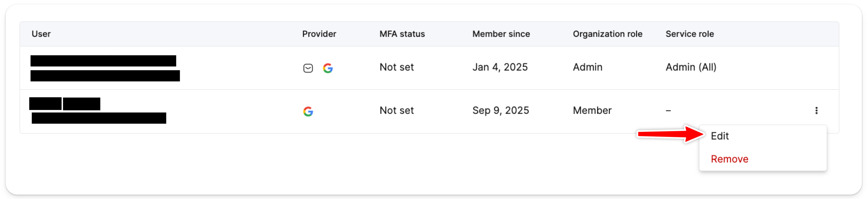Click the MFA status column header
Screen dimensions: 868x199
(x=402, y=34)
